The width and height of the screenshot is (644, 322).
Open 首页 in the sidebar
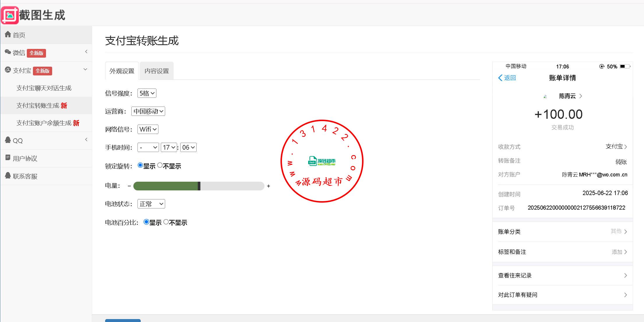coord(46,35)
